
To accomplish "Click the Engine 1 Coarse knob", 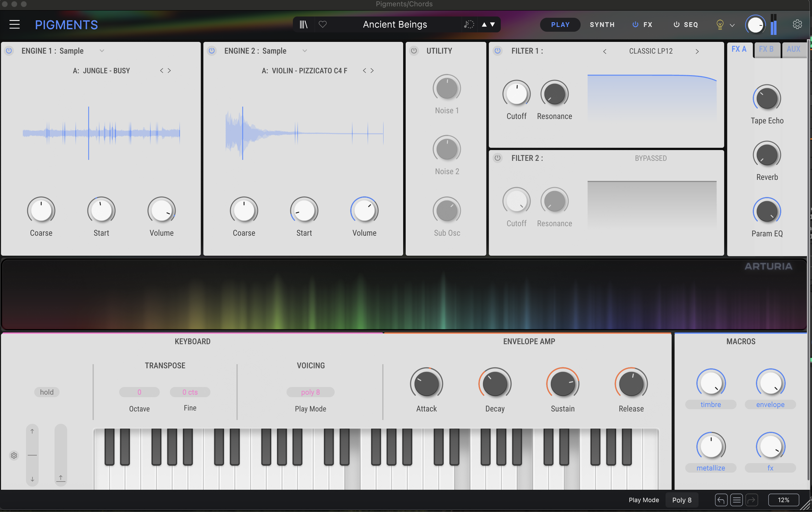I will click(41, 210).
